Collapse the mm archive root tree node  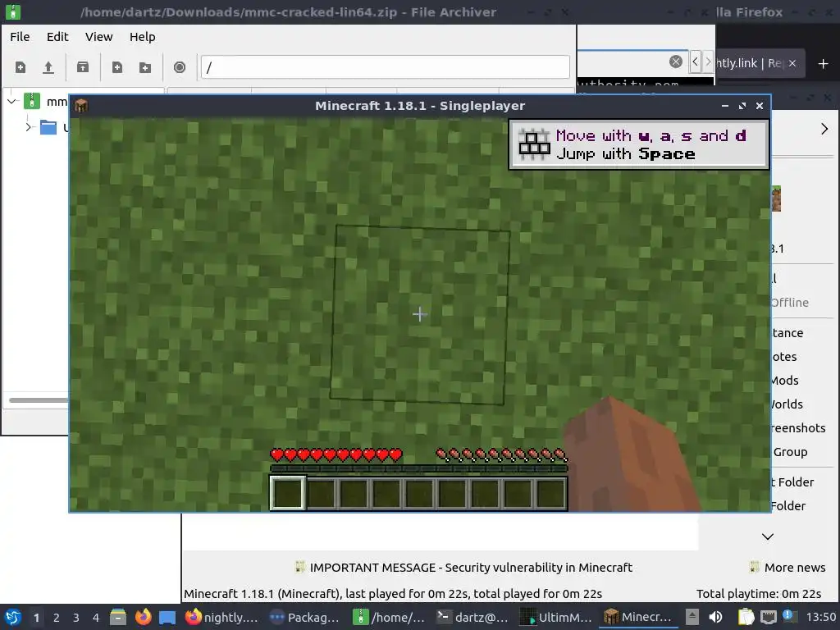[x=12, y=101]
